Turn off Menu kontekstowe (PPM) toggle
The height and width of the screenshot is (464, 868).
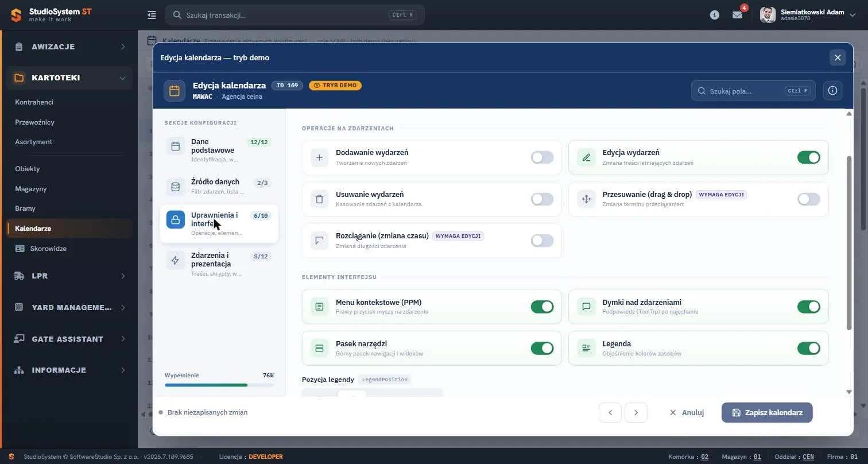(x=542, y=307)
